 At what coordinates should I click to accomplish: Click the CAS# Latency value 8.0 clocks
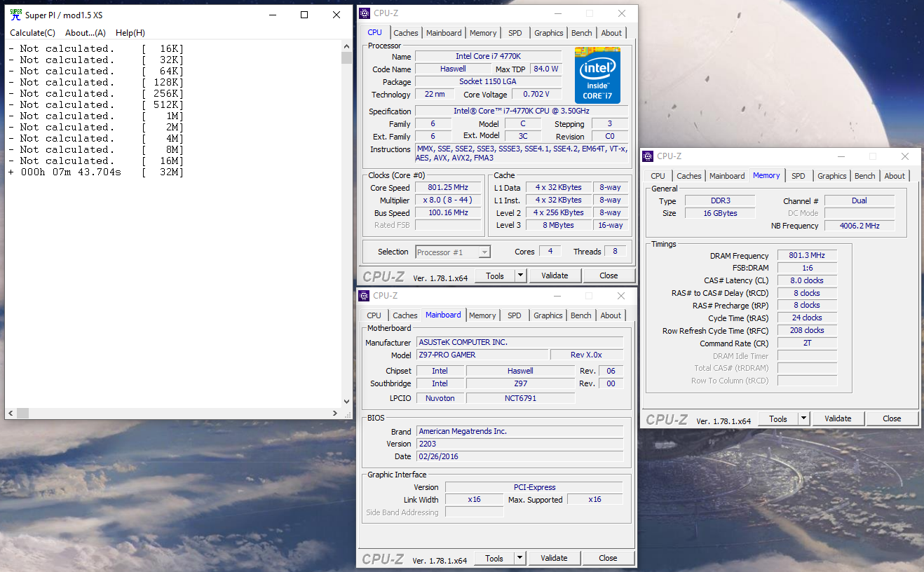pyautogui.click(x=807, y=280)
